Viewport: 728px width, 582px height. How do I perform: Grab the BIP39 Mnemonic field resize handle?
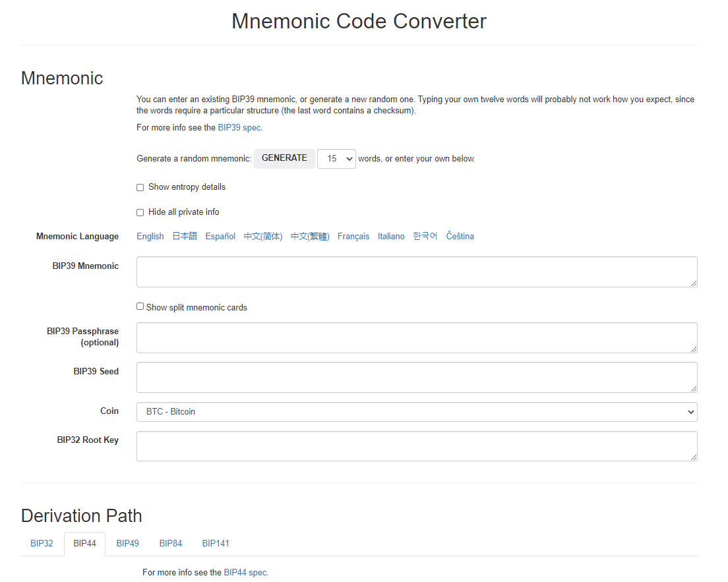[693, 283]
